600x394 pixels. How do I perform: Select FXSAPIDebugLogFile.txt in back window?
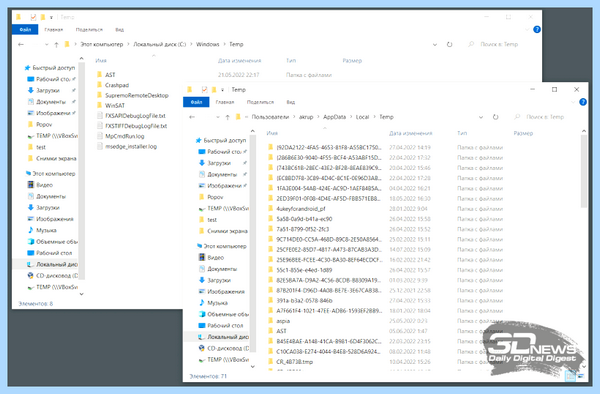click(135, 116)
